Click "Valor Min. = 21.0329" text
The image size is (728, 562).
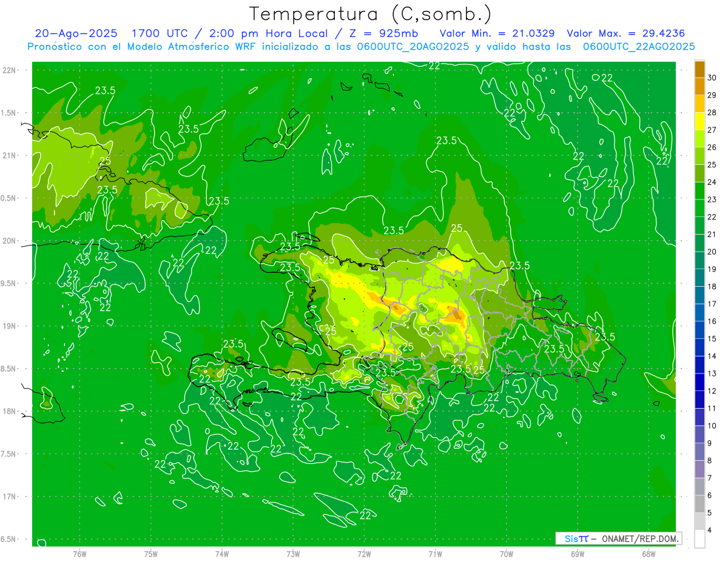pyautogui.click(x=497, y=33)
